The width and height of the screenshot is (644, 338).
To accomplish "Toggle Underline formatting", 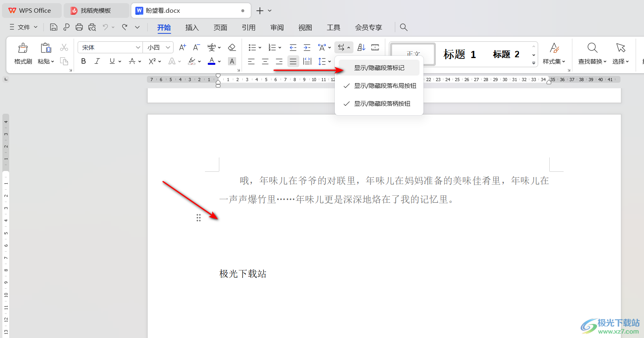I will pyautogui.click(x=112, y=61).
